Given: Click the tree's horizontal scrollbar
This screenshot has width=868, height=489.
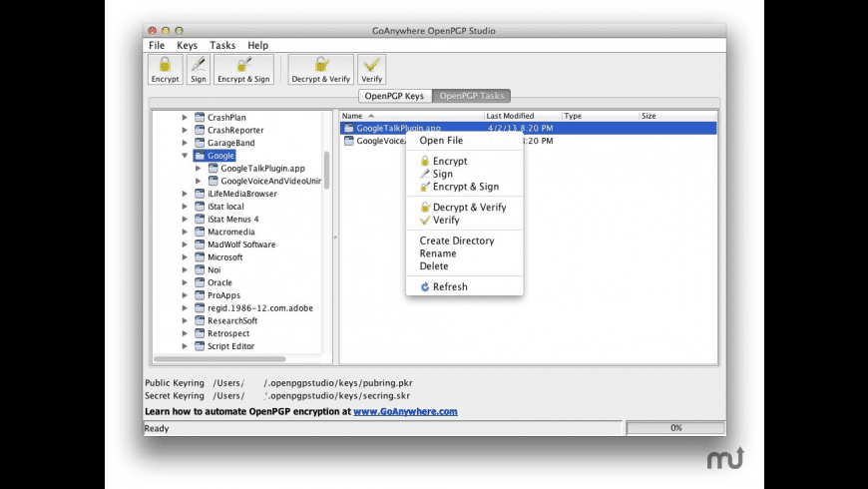Looking at the screenshot, I should click(219, 359).
